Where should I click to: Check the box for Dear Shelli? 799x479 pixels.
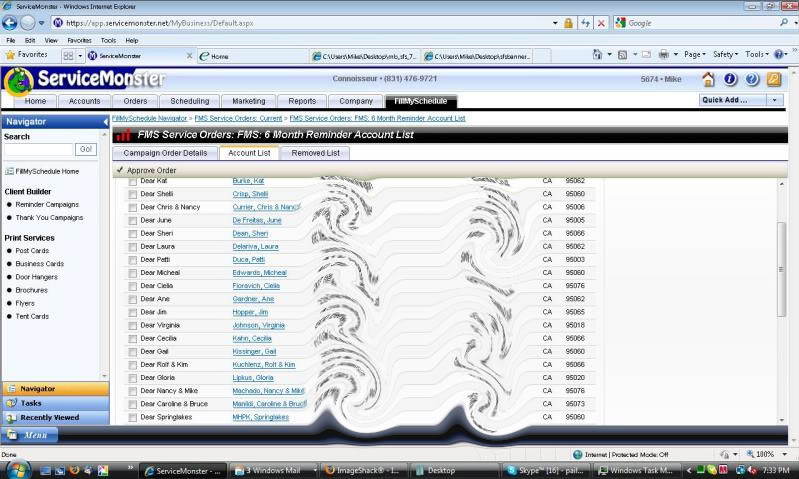pyautogui.click(x=132, y=194)
